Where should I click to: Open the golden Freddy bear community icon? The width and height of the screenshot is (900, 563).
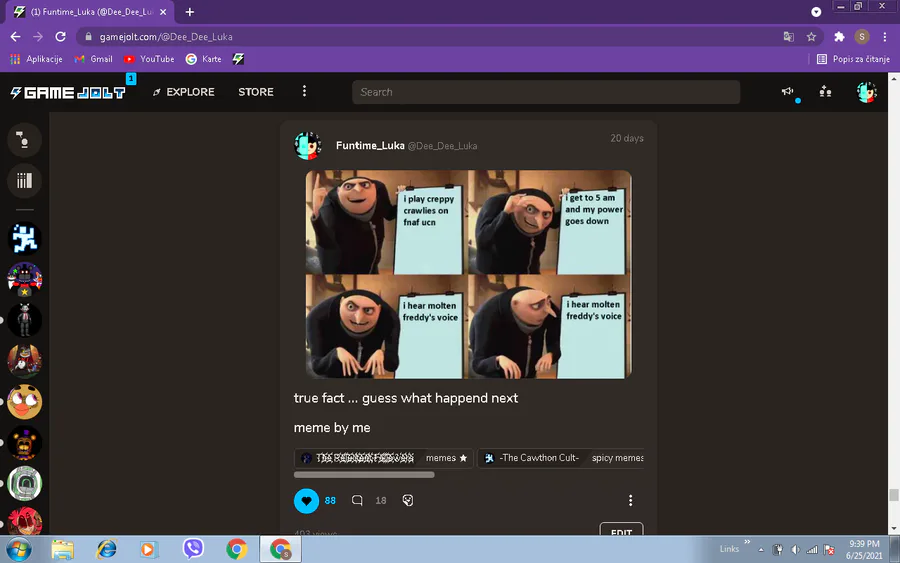(x=24, y=442)
